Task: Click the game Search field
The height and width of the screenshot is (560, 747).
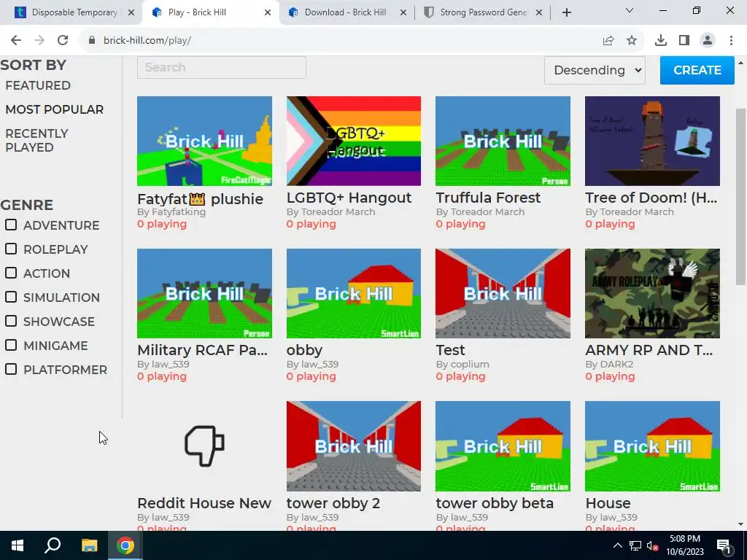Action: pyautogui.click(x=222, y=68)
